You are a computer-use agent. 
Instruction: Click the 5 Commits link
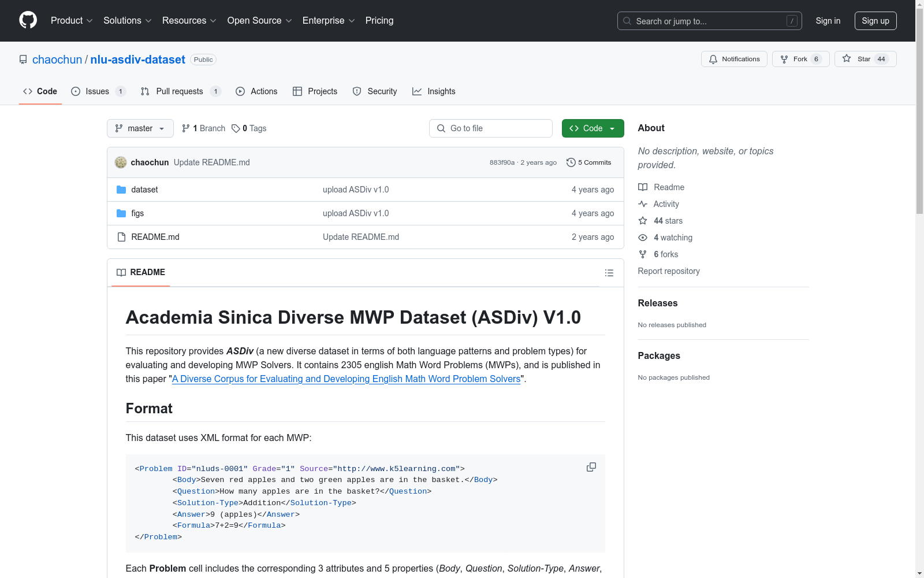point(589,162)
